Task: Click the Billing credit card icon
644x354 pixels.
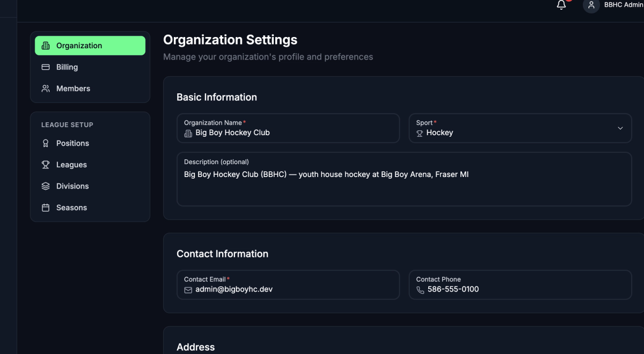Action: pos(46,67)
